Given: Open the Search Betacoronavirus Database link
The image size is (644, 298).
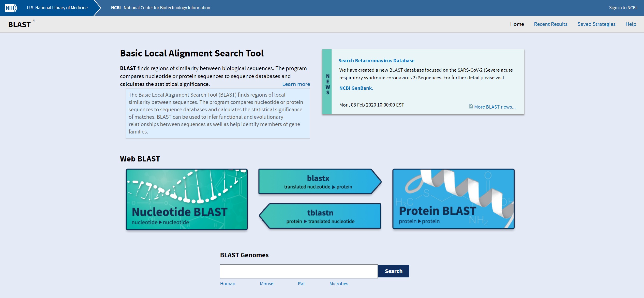Looking at the screenshot, I should pos(376,61).
